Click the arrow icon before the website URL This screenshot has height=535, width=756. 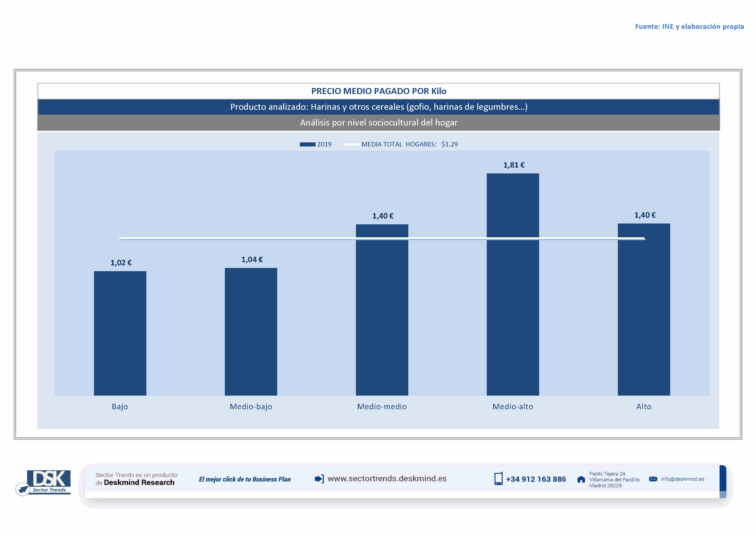(319, 479)
